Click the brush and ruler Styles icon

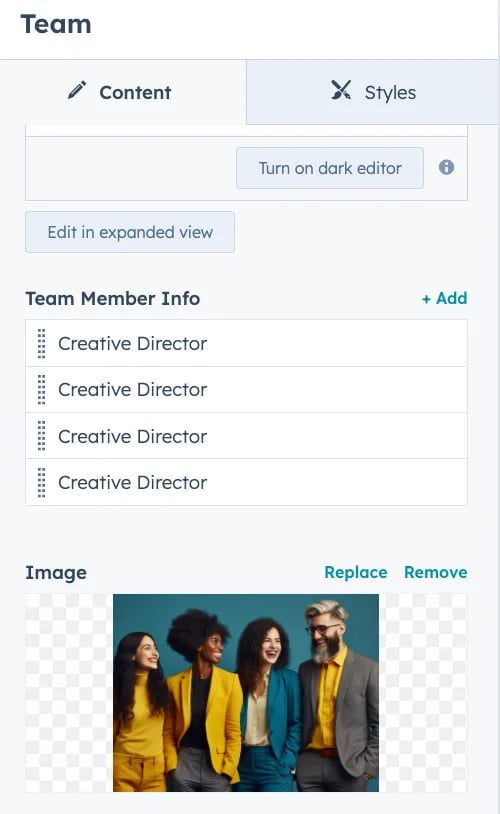pyautogui.click(x=341, y=90)
